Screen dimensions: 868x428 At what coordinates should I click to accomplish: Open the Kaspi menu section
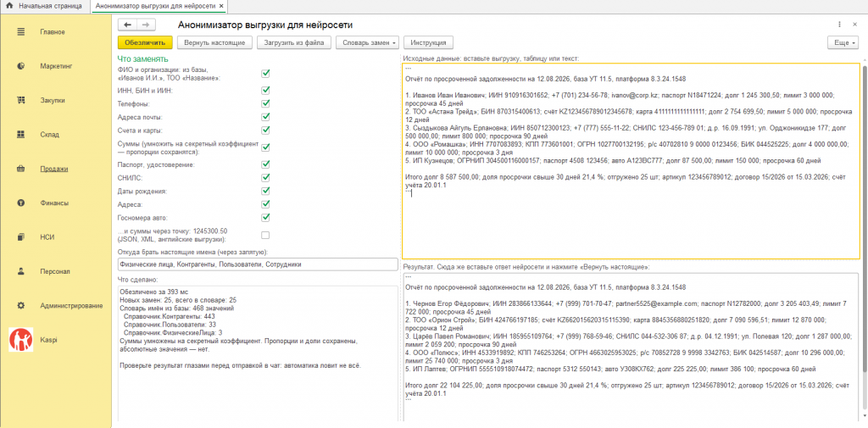coord(48,340)
